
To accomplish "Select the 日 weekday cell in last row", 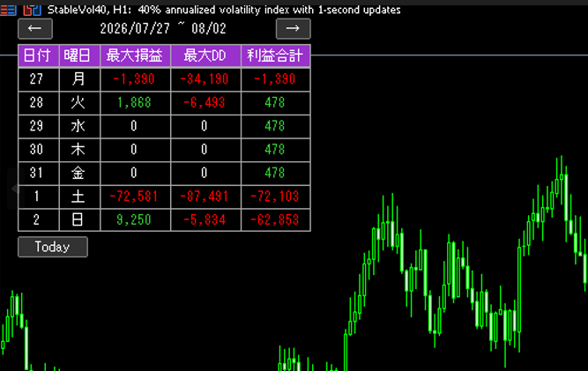I will pos(79,220).
